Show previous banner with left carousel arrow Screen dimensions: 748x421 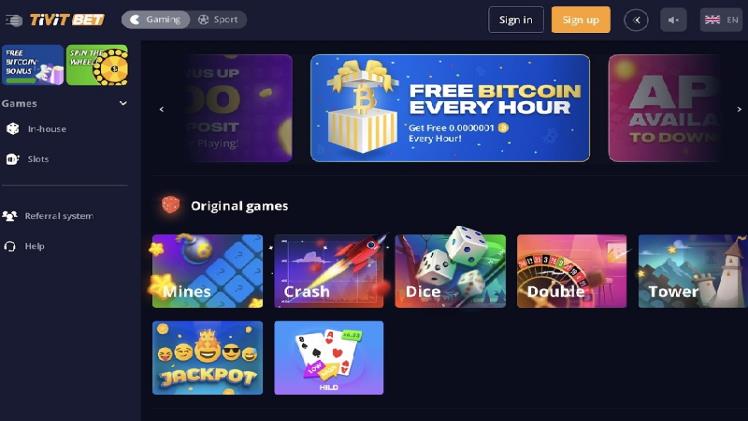click(x=162, y=109)
